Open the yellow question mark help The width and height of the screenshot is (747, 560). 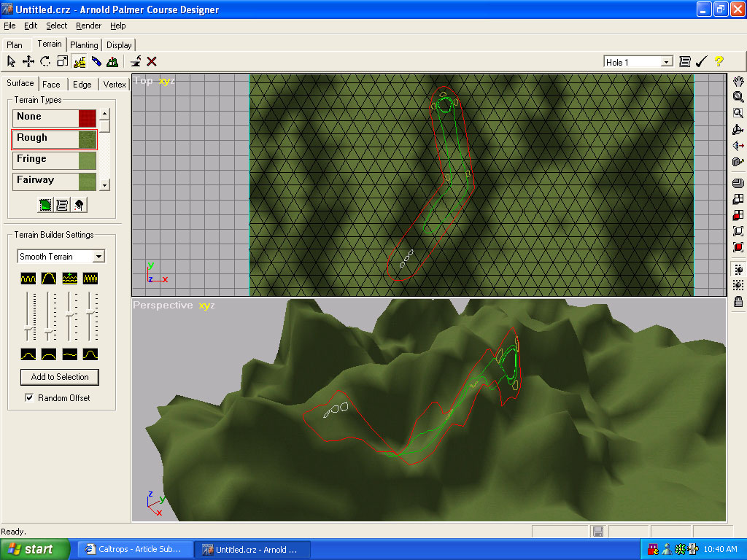pyautogui.click(x=719, y=61)
